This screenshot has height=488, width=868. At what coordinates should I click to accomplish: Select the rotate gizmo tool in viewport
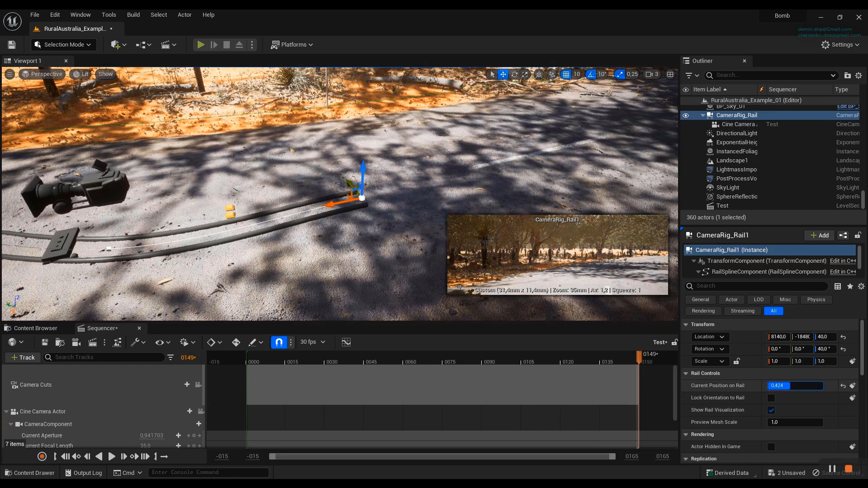click(514, 75)
